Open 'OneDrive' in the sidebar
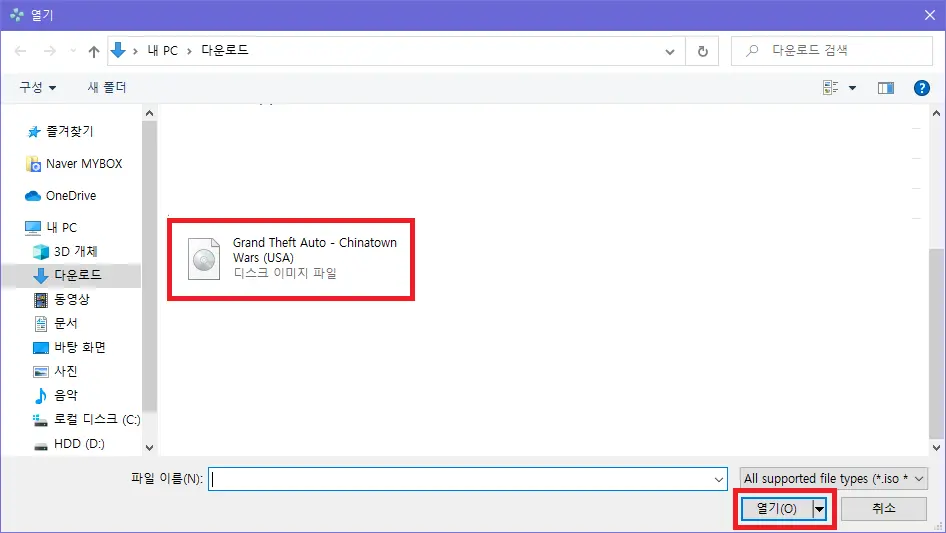Screen dimensions: 946x533 click(71, 196)
